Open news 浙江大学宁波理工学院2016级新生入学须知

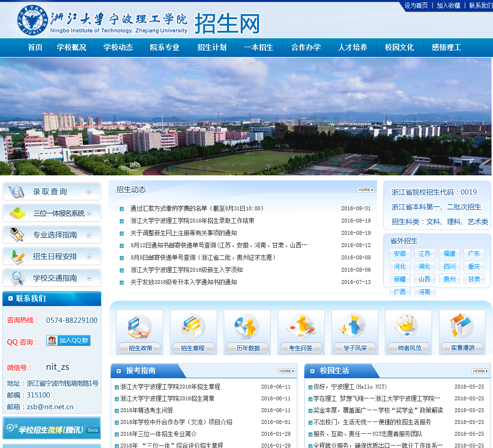[186, 270]
